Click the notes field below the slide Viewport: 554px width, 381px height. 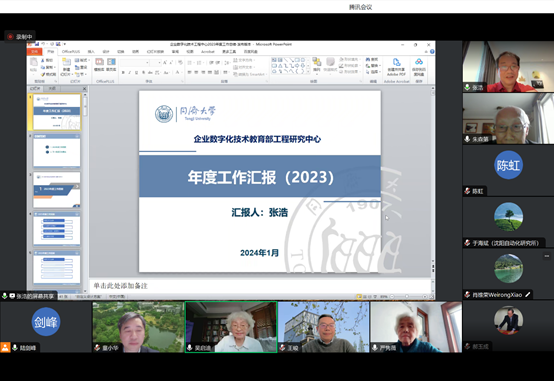[x=261, y=286]
